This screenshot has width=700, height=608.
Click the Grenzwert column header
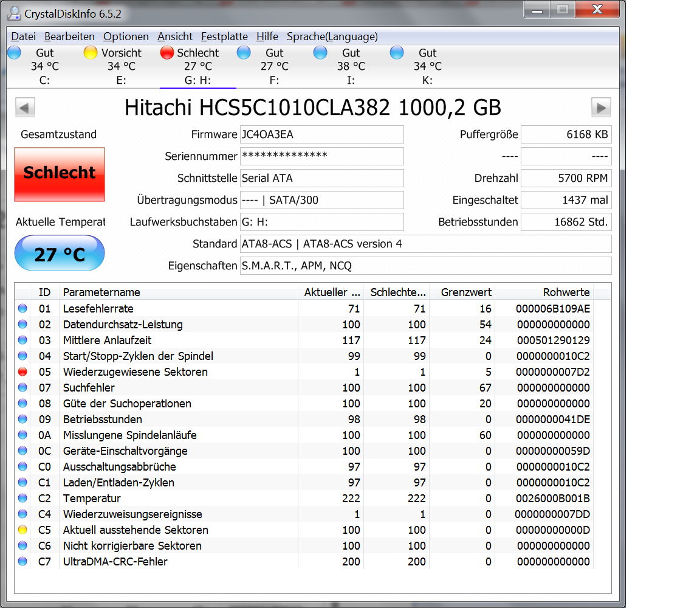[x=462, y=292]
